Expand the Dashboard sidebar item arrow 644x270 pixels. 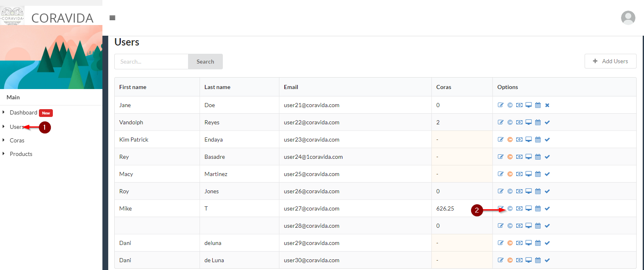[4, 112]
